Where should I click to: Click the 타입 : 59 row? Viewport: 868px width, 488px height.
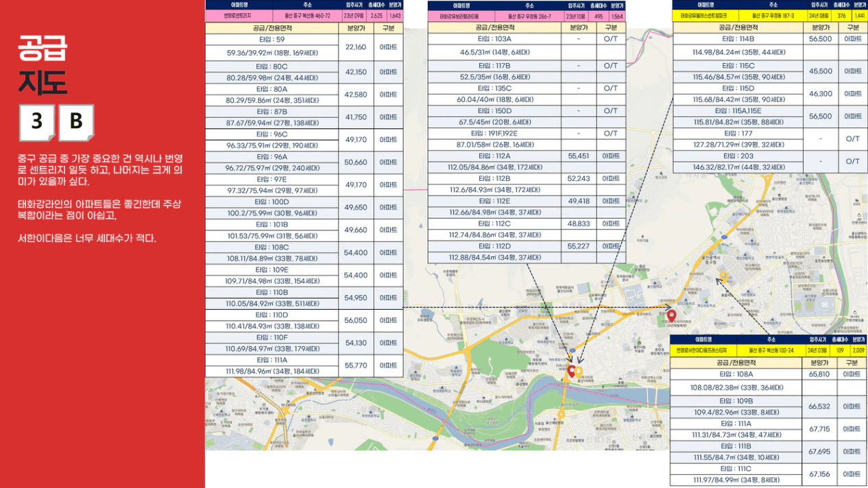(271, 40)
